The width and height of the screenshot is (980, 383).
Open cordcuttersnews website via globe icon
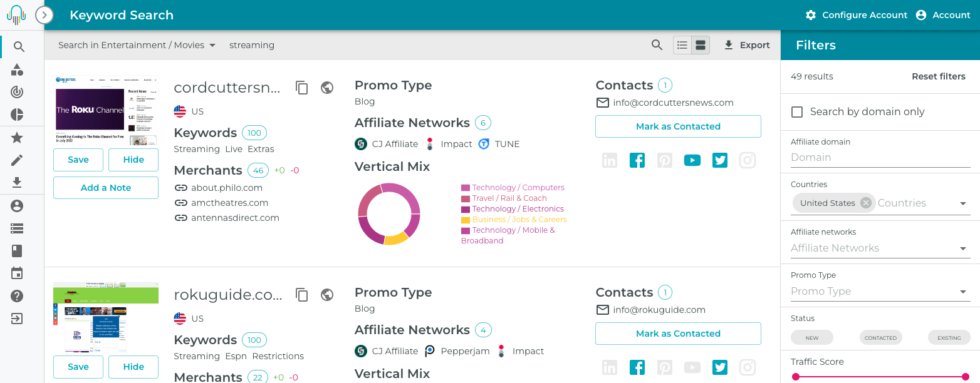tap(327, 88)
